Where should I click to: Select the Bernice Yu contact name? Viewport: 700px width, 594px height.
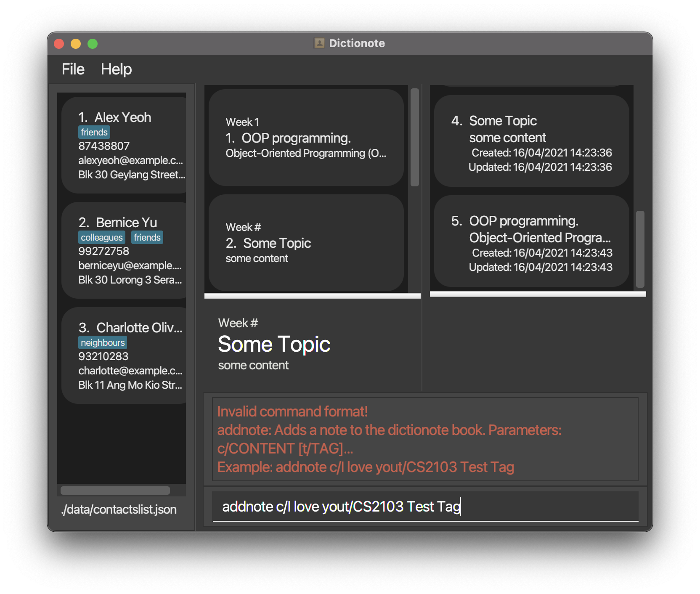coord(127,223)
